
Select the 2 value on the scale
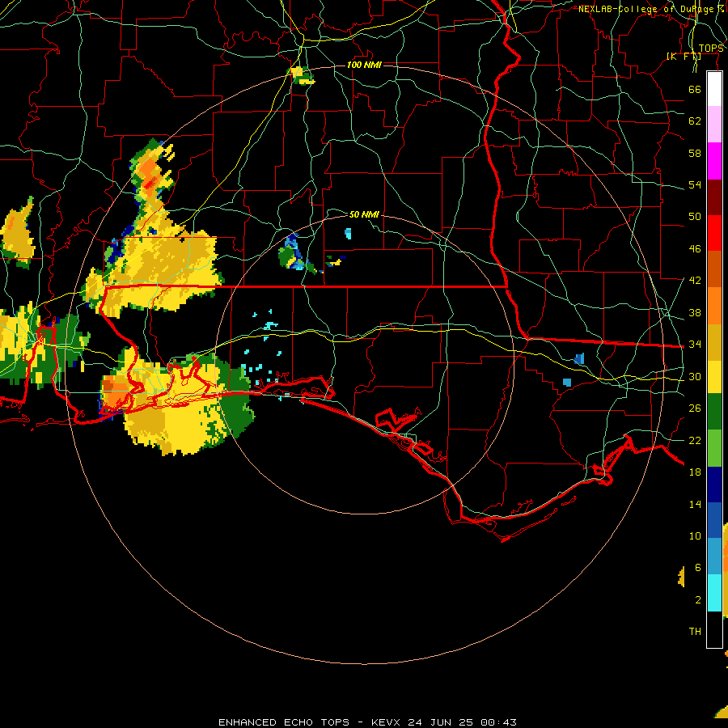(x=697, y=600)
